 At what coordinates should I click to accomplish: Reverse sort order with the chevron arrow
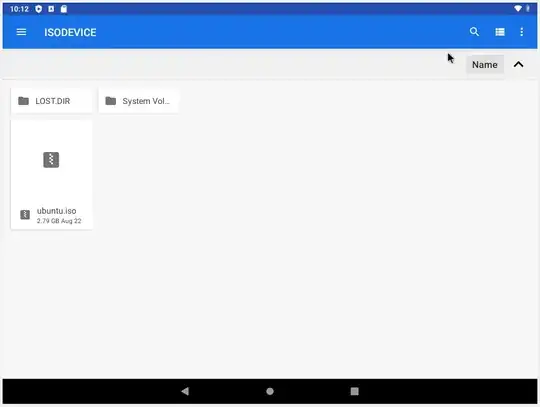coord(518,64)
